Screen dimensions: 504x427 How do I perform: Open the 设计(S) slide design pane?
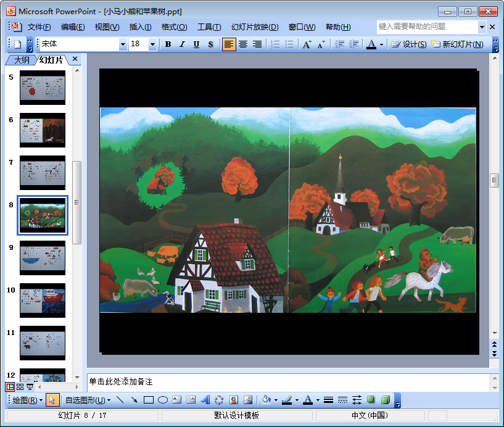click(x=409, y=44)
